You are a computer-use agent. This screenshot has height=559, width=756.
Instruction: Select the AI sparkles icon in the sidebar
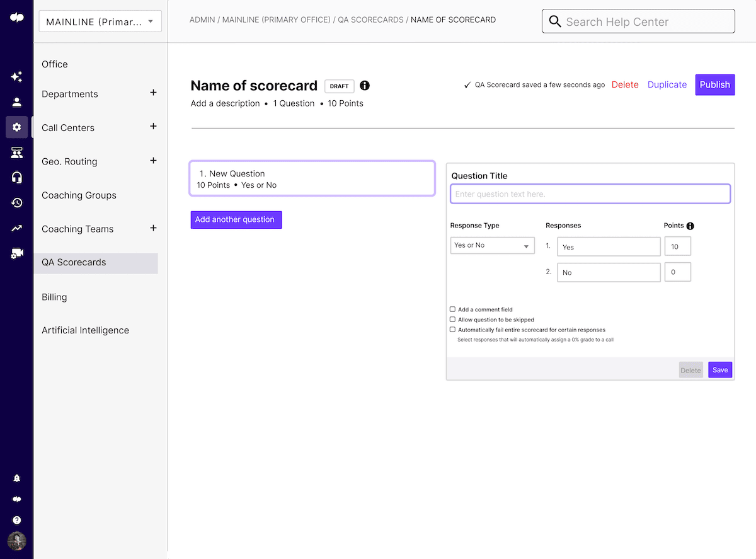click(x=16, y=76)
